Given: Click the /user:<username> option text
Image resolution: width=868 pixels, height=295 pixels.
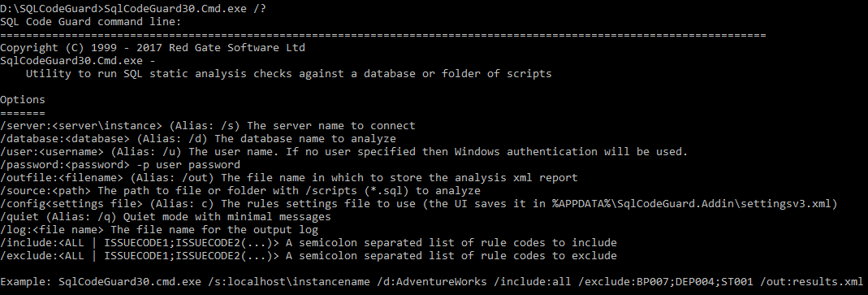Looking at the screenshot, I should (52, 151).
